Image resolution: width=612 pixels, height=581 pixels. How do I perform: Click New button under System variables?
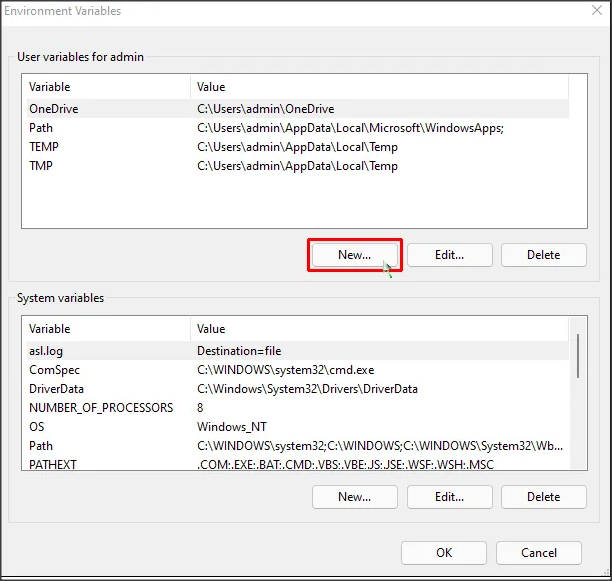click(x=354, y=497)
